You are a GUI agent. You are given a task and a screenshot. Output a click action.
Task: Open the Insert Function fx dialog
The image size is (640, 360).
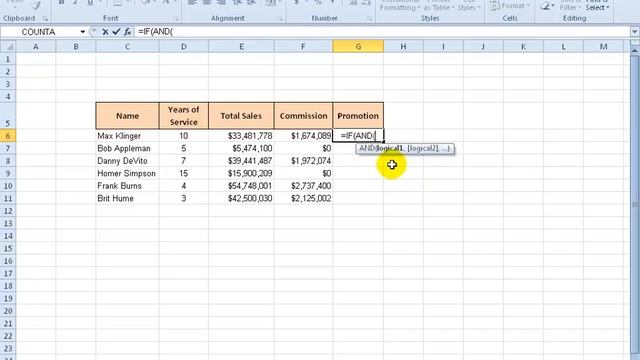point(127,31)
